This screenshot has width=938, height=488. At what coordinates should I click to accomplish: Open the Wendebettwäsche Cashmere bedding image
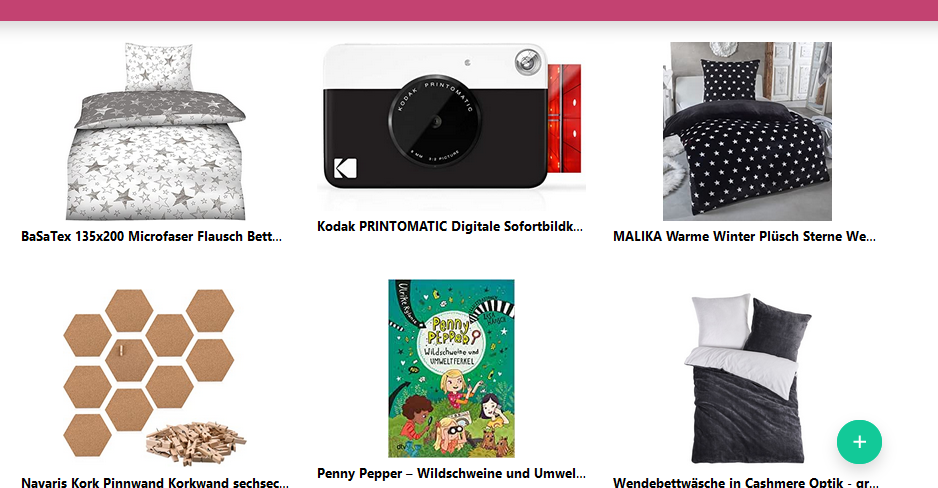(x=747, y=378)
